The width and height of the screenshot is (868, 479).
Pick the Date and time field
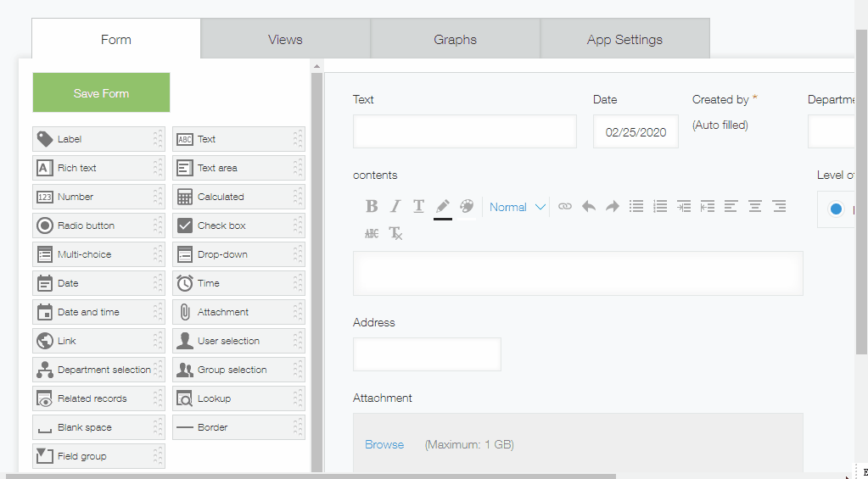[x=98, y=312]
